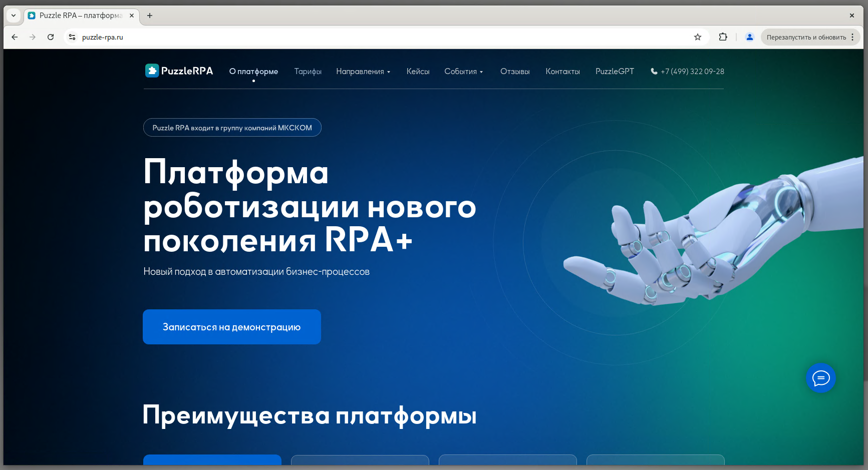Open the tab search dropdown arrow

(14, 16)
